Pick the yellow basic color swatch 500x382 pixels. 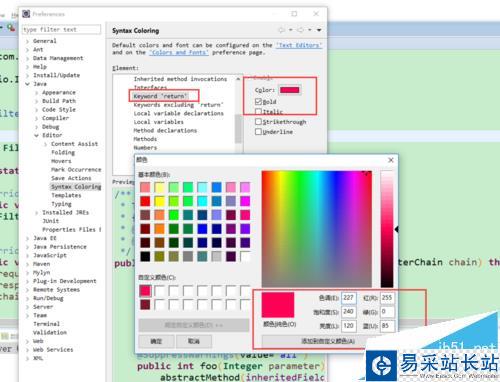[x=159, y=201]
